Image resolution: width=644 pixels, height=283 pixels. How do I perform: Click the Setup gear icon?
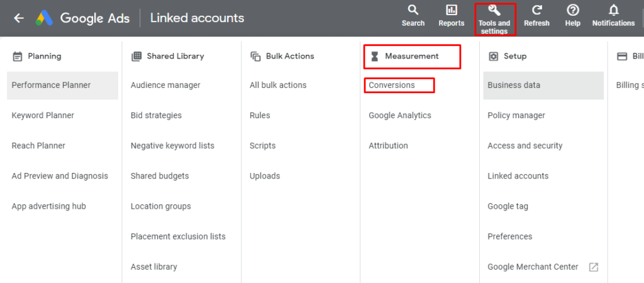coord(493,56)
